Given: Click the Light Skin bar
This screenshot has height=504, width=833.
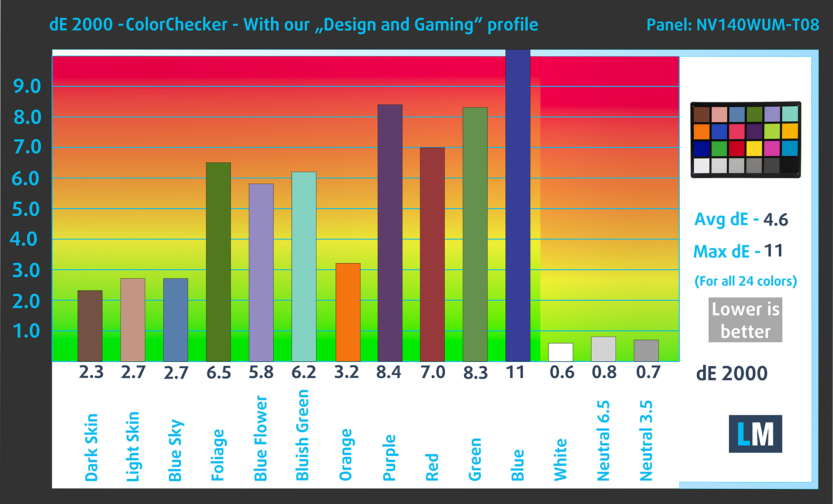Looking at the screenshot, I should click(133, 320).
